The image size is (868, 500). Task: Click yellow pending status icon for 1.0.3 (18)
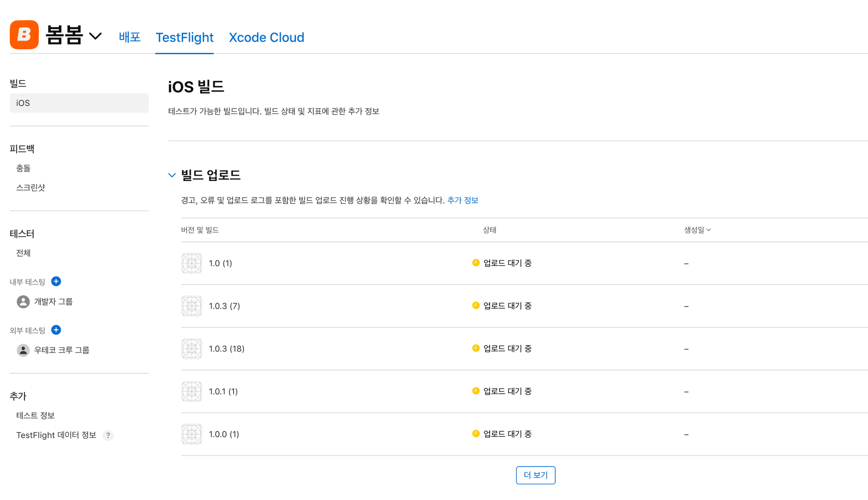click(x=476, y=348)
